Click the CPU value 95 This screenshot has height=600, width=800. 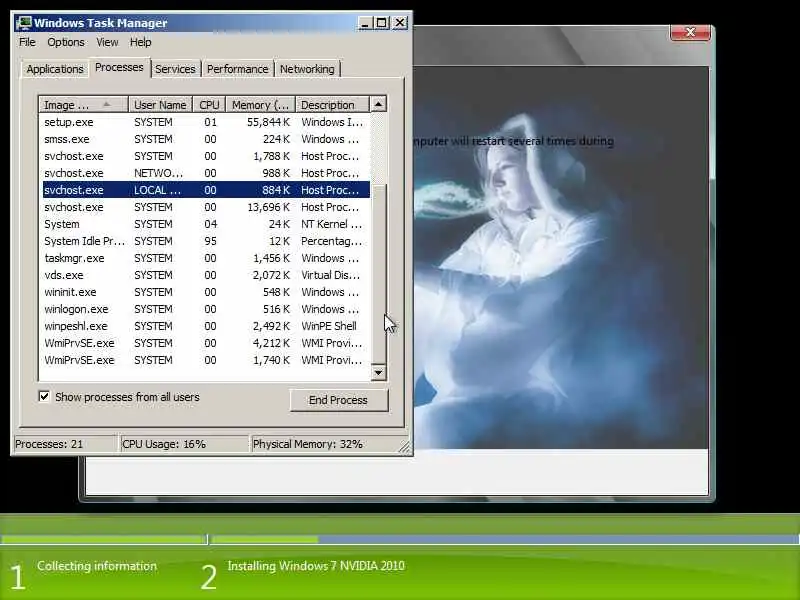click(x=210, y=241)
